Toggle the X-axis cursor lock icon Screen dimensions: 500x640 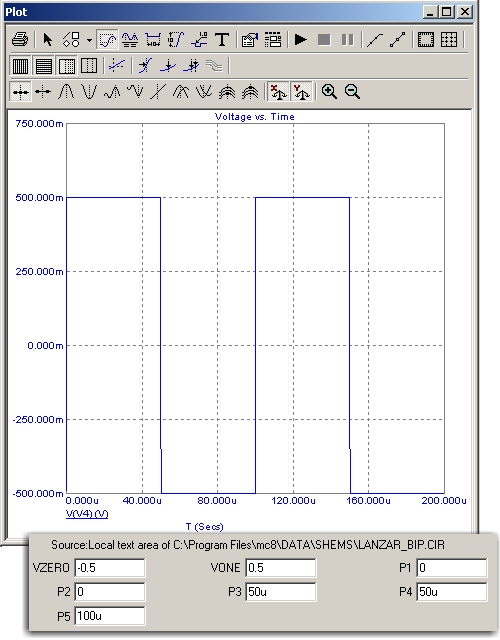point(278,91)
